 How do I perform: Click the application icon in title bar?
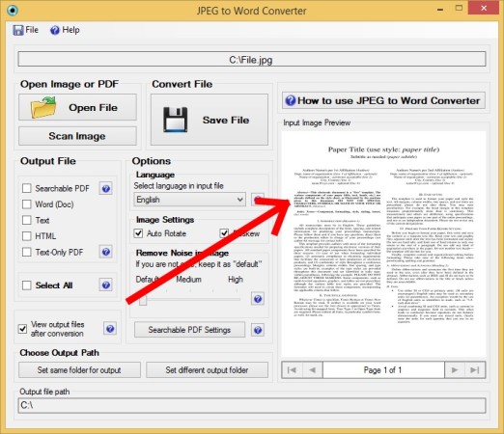click(x=13, y=11)
